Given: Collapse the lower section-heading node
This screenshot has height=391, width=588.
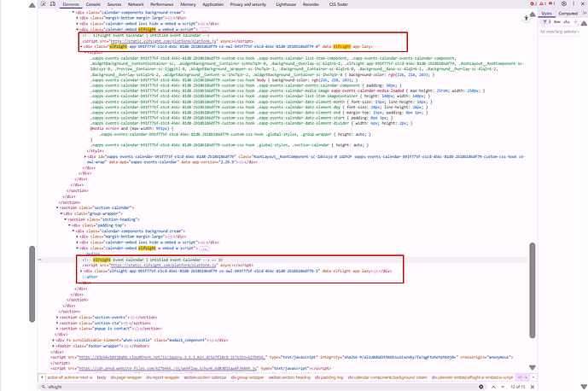Looking at the screenshot, I should 65,219.
